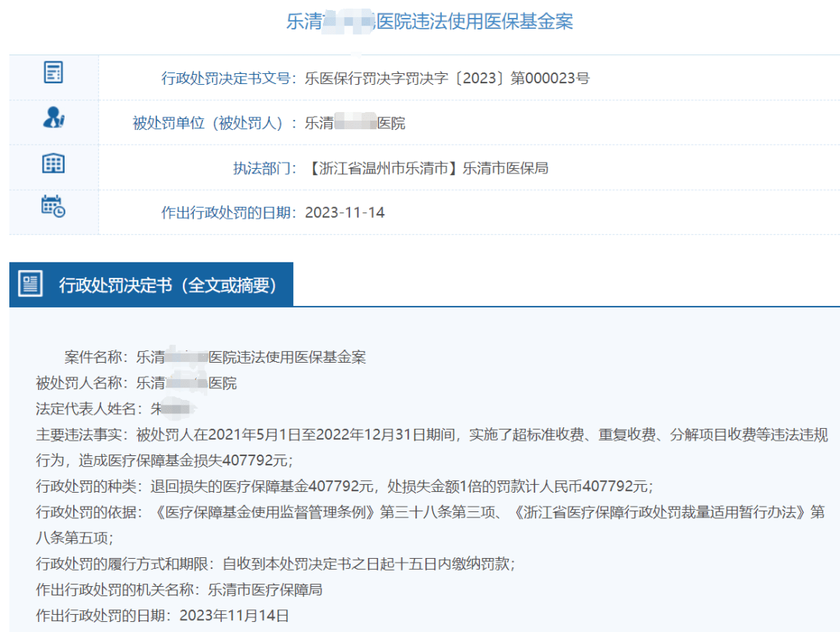840x632 pixels.
Task: Click the calendar clock icon beside 作出行政处罚的日期
Action: click(x=53, y=207)
